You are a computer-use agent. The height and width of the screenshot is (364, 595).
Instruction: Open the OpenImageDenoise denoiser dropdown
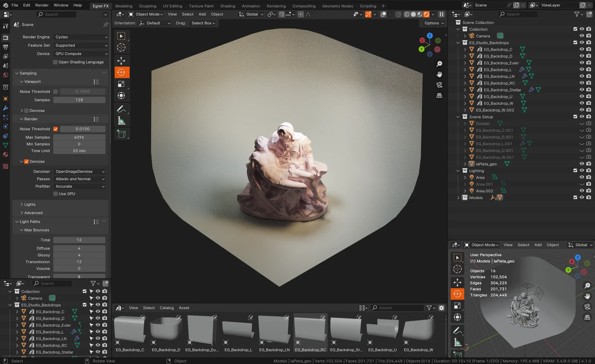(x=79, y=171)
